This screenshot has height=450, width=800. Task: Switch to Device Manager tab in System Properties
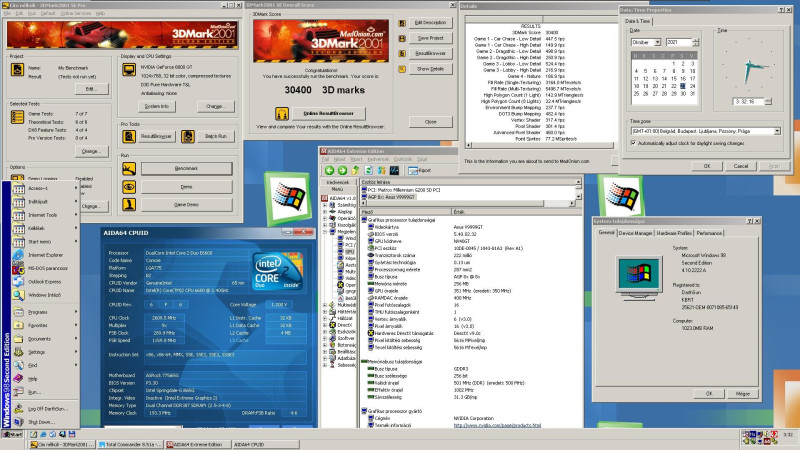635,233
